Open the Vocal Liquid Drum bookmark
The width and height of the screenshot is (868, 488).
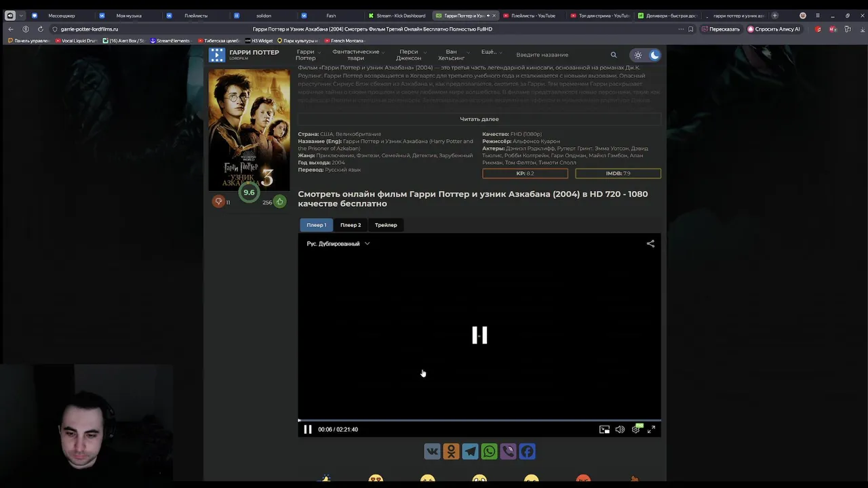pos(77,41)
